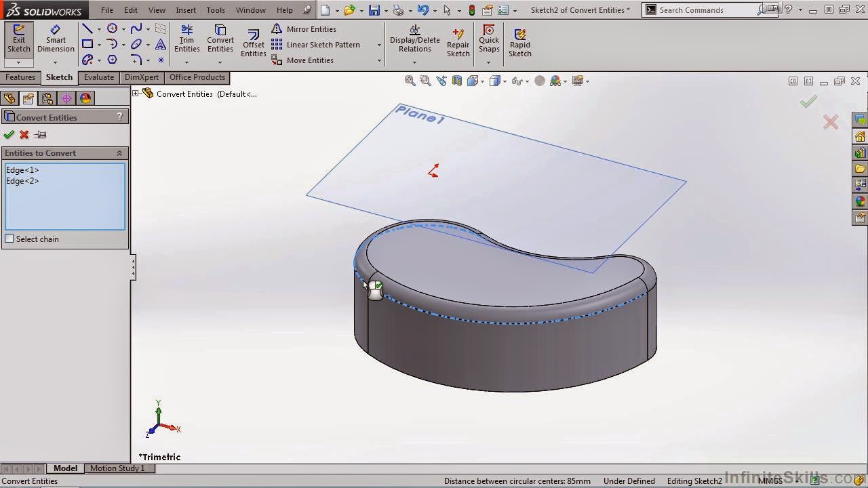This screenshot has height=488, width=868.
Task: Switch to the Features tab
Action: (20, 77)
